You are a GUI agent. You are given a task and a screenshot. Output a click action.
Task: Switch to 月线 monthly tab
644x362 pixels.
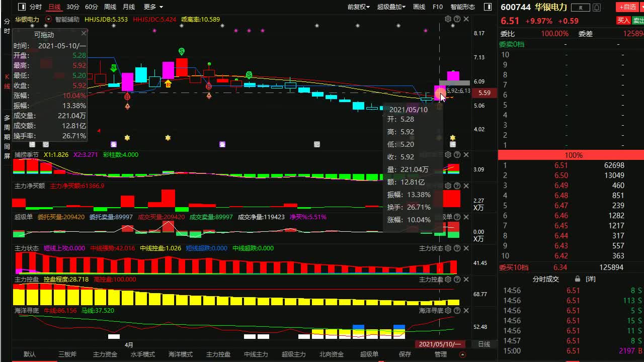pos(129,7)
